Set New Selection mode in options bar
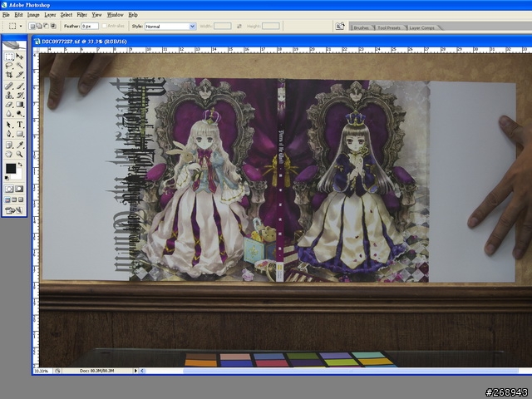The height and width of the screenshot is (399, 532). click(32, 26)
